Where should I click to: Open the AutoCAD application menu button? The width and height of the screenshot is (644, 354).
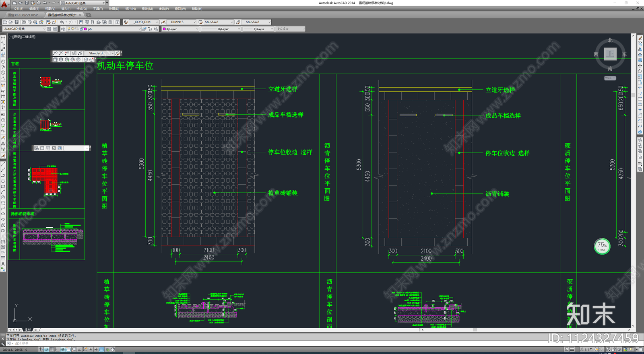[4, 5]
